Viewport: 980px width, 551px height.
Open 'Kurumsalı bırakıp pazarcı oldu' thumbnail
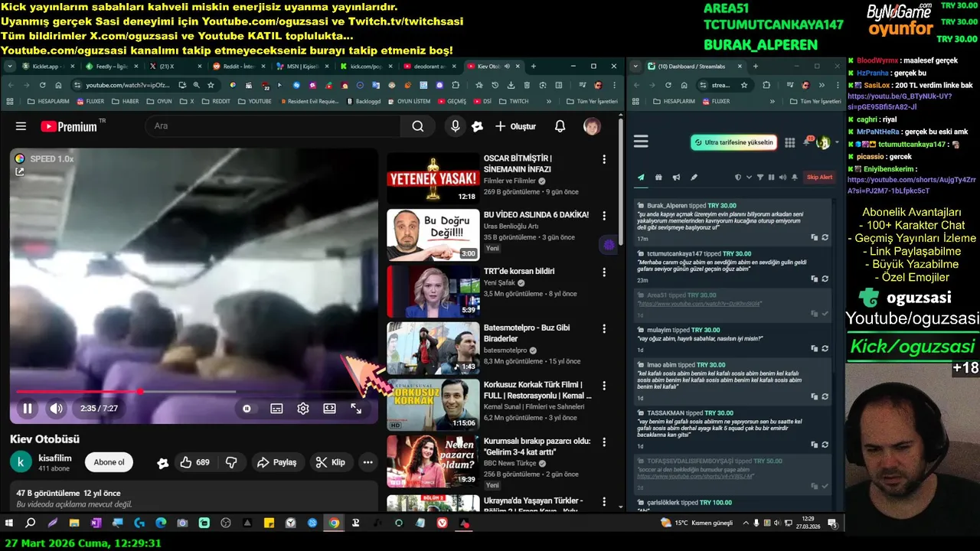click(x=433, y=461)
